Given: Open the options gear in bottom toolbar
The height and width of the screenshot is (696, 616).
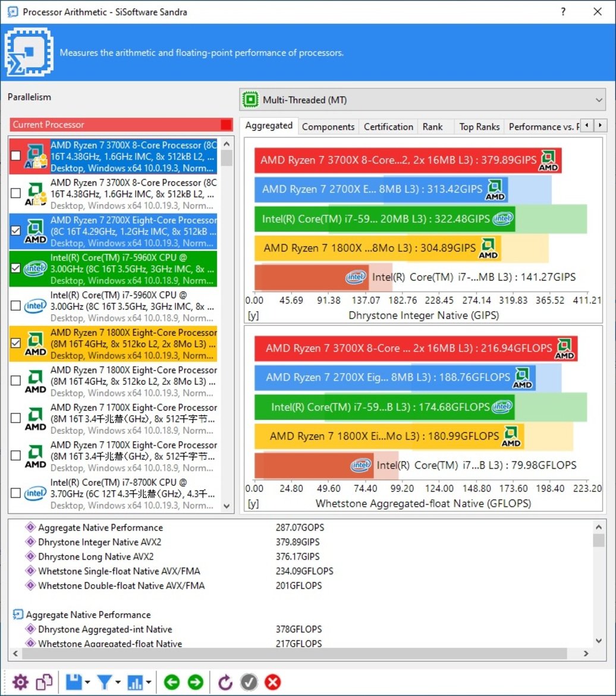Looking at the screenshot, I should pos(20,682).
